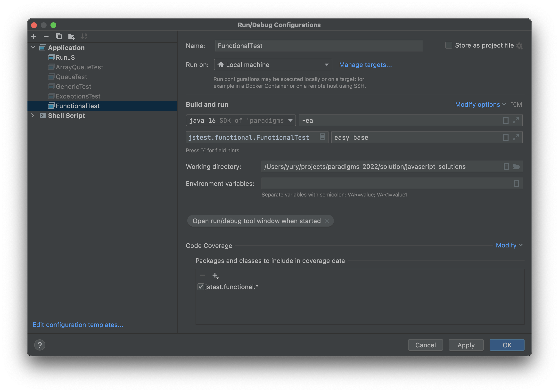The height and width of the screenshot is (392, 559).
Task: Open the Run on Local machine dropdown
Action: (x=273, y=65)
